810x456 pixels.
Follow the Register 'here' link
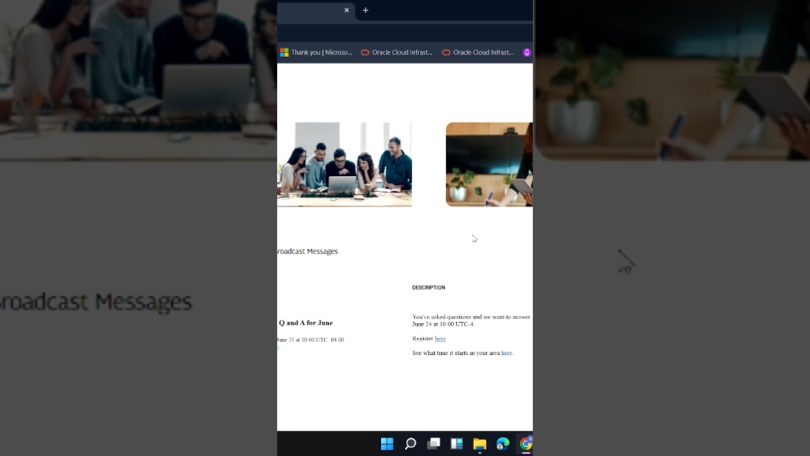click(440, 339)
